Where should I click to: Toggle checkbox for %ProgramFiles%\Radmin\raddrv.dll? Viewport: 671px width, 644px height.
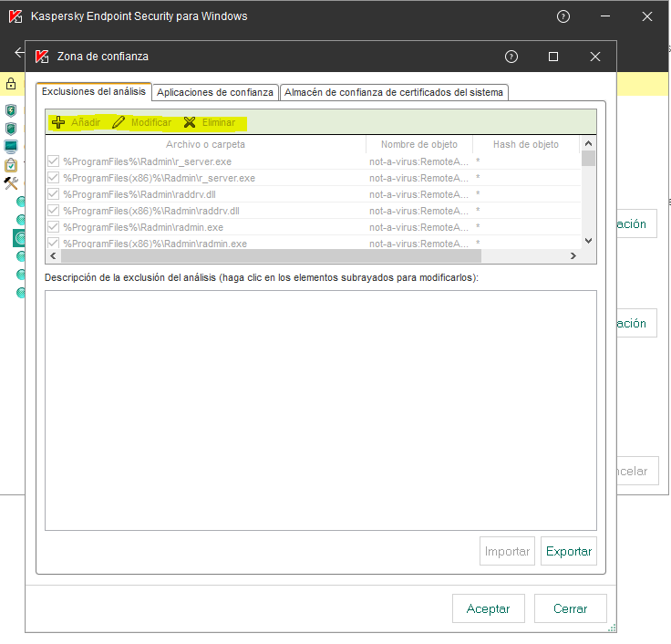53,194
